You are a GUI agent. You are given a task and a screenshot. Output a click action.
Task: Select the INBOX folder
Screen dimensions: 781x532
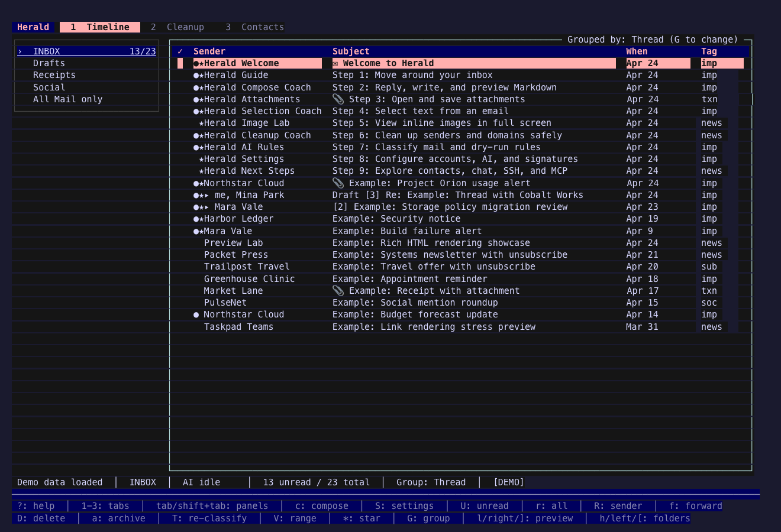[x=86, y=51]
